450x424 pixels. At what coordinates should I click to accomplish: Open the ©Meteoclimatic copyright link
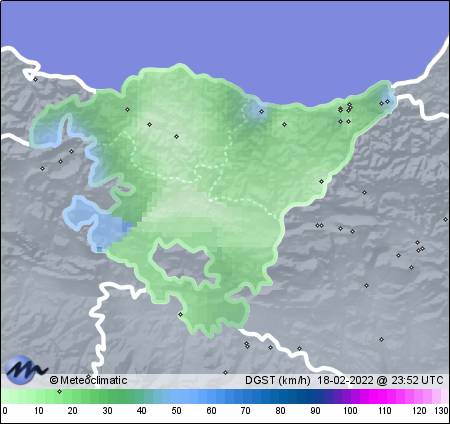tap(88, 380)
